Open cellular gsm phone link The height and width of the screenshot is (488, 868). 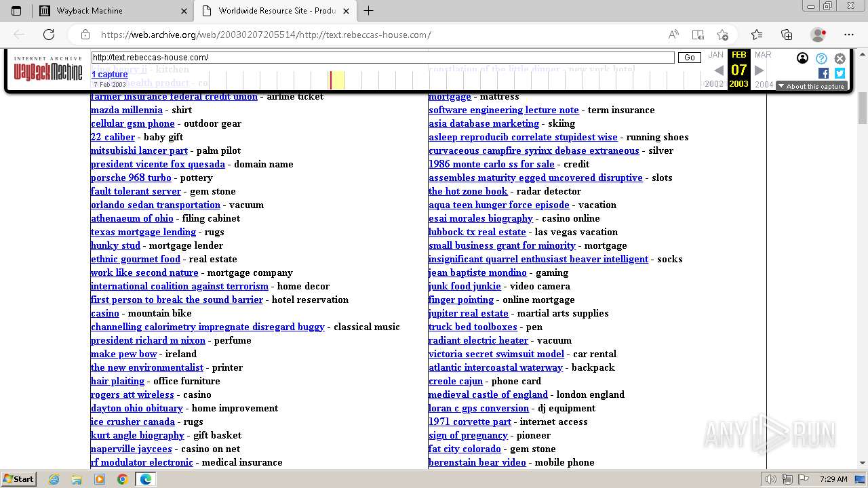[x=133, y=123]
